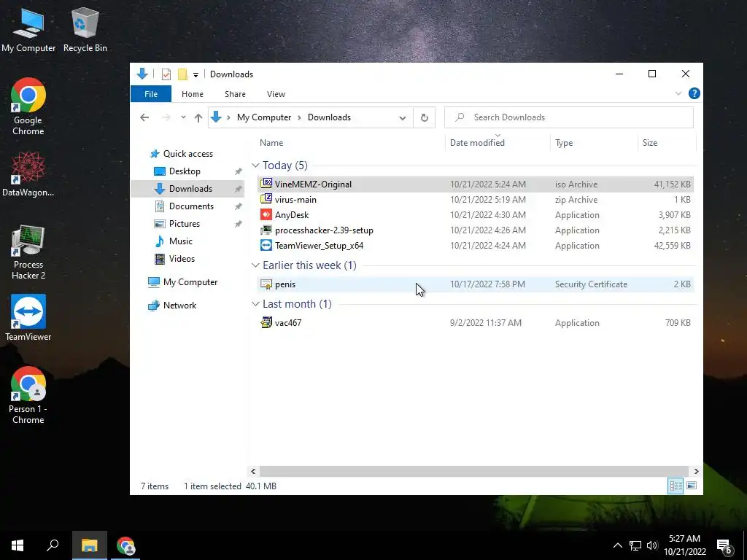Viewport: 747px width, 560px height.
Task: Click Downloads in the address breadcrumb
Action: [329, 117]
